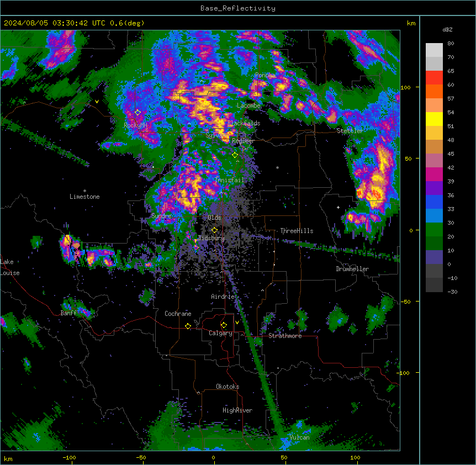Screen dimensions: 476x465
Task: Click the dBZ legend heading
Action: pos(447,30)
